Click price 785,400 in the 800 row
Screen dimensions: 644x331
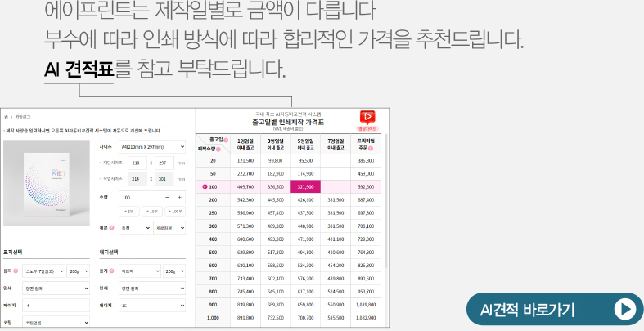tap(245, 292)
